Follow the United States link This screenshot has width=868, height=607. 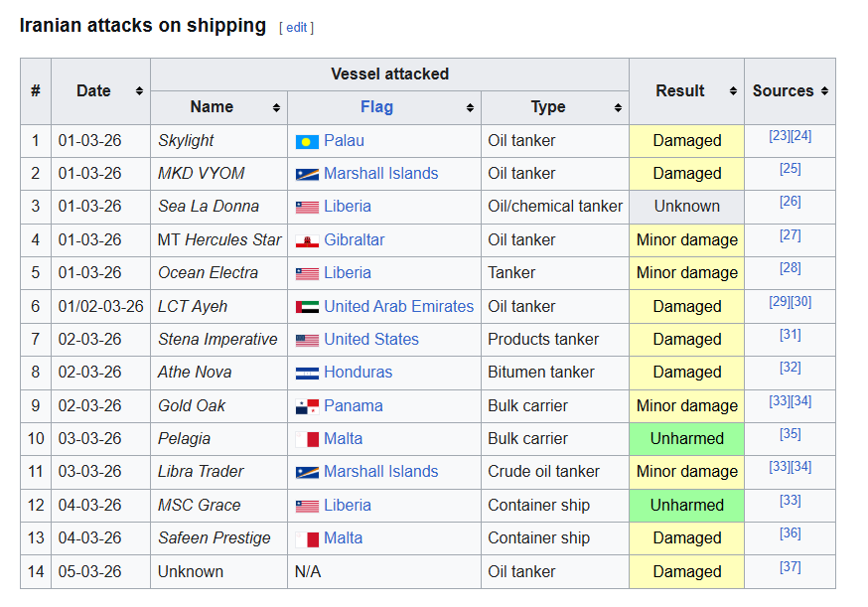click(x=371, y=339)
